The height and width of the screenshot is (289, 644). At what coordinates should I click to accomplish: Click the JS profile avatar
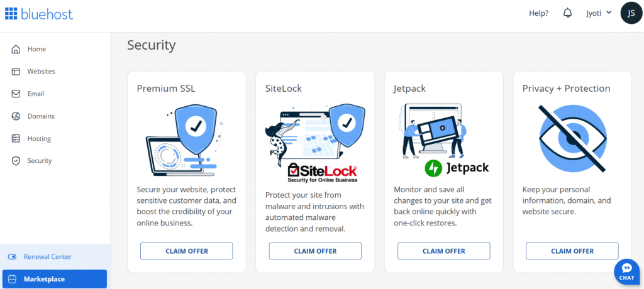(631, 13)
